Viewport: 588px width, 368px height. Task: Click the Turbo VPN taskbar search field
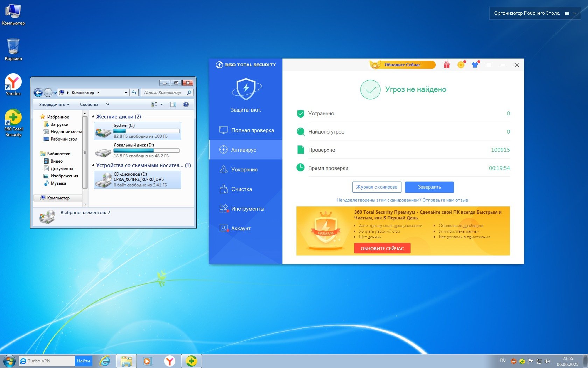tap(47, 361)
